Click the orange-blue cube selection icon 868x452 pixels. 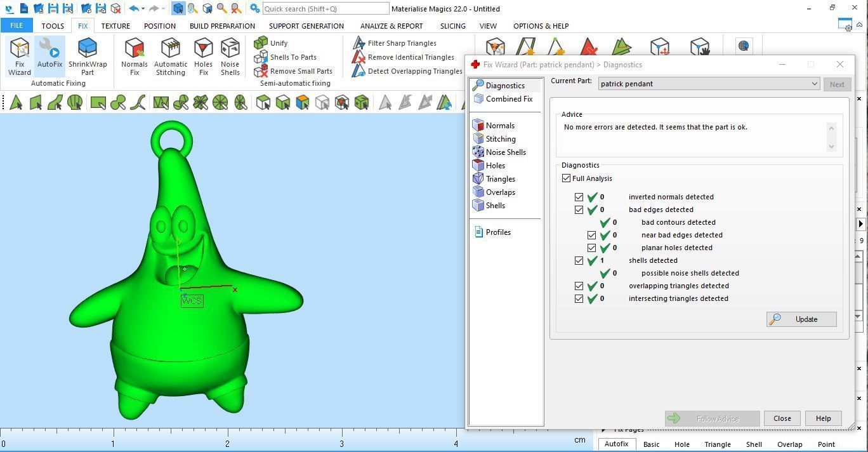303,102
